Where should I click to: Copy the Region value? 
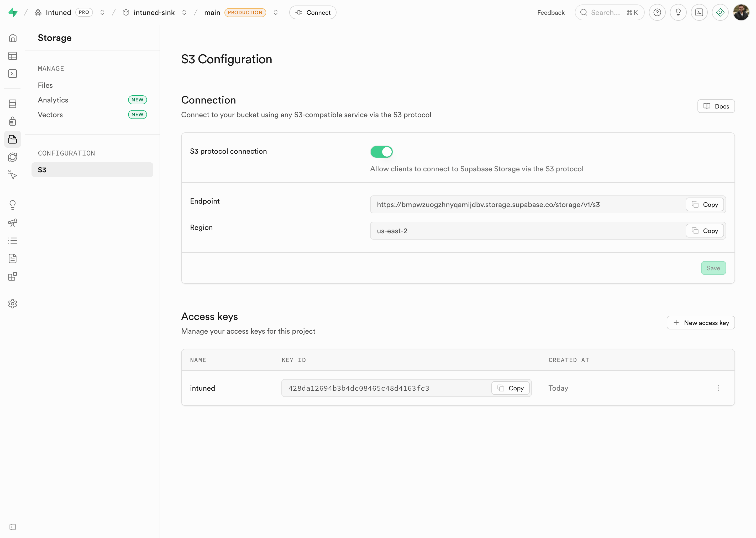[705, 231]
